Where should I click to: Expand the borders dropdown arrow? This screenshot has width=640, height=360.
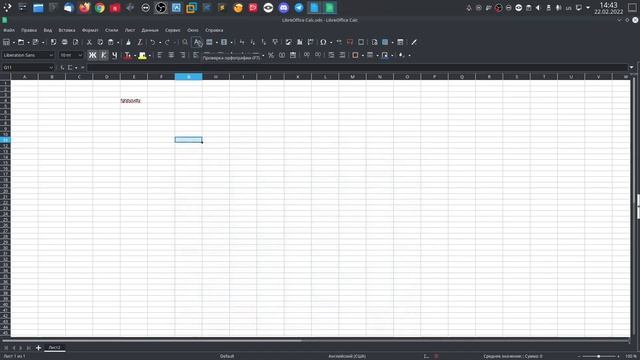(363, 56)
